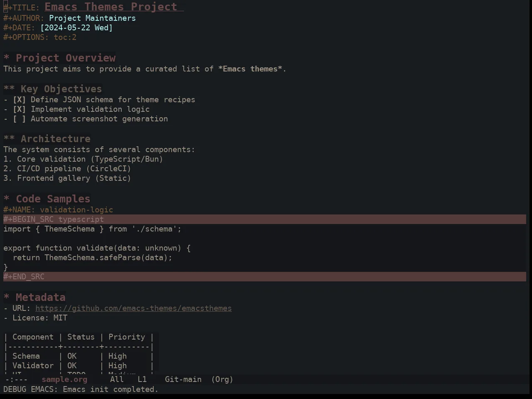Click the sample.org buffer name in mode line
This screenshot has height=399, width=532.
(64, 379)
